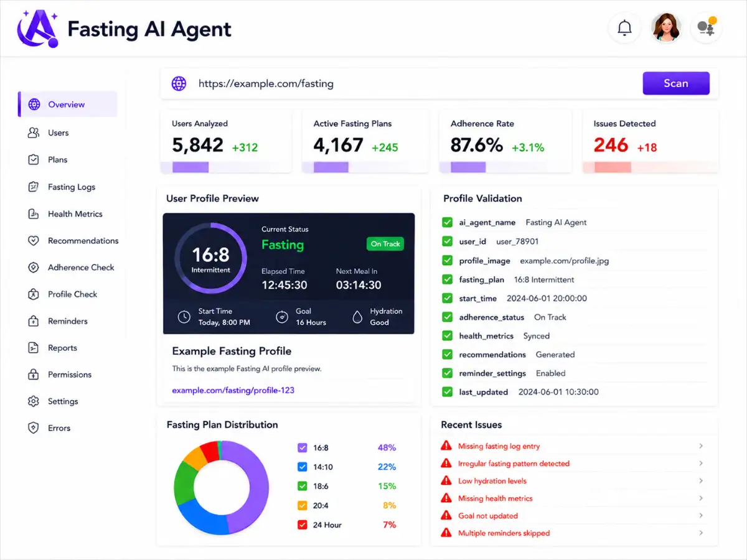Click the 20:4 orange legend swatch

tap(303, 505)
